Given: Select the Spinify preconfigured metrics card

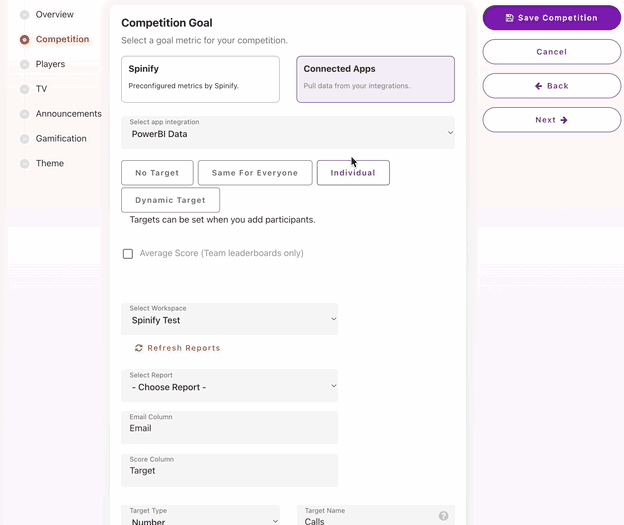Looking at the screenshot, I should (200, 79).
